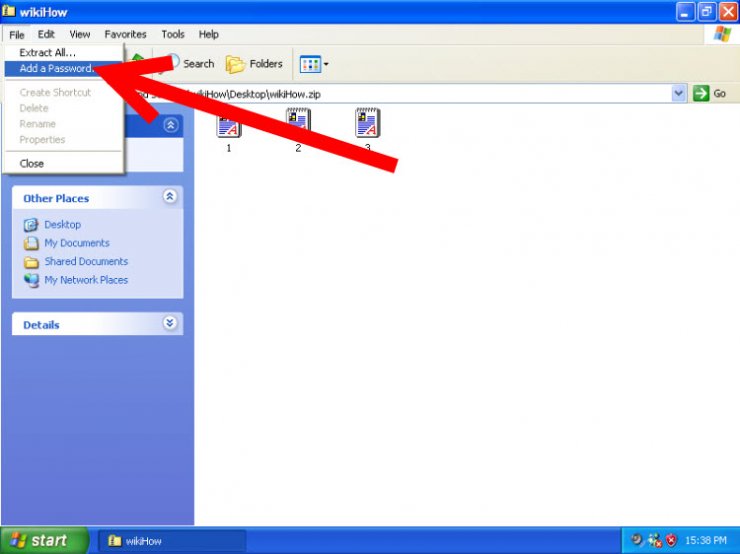740x554 pixels.
Task: Go to Desktop link
Action: click(x=63, y=225)
